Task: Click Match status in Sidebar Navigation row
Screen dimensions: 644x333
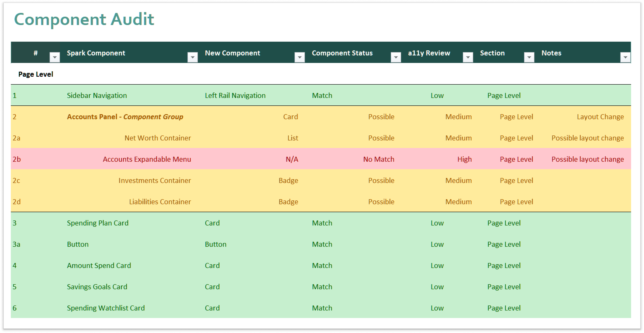Action: tap(322, 96)
